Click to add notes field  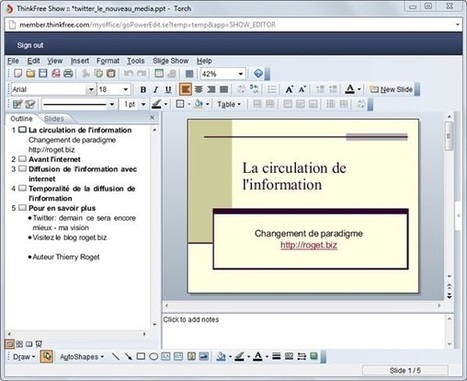303,331
